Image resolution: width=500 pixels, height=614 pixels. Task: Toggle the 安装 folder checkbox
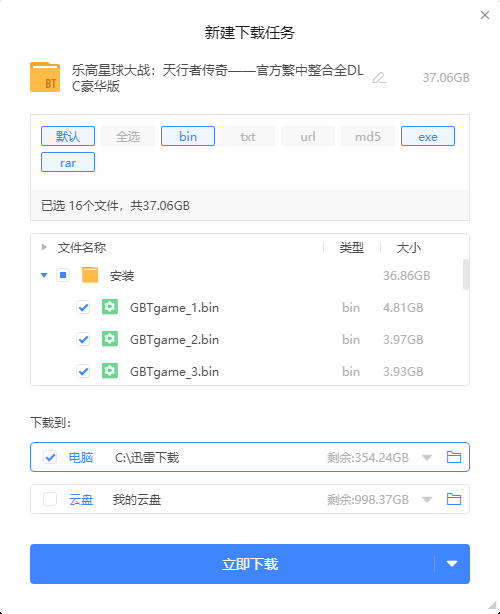pos(63,275)
